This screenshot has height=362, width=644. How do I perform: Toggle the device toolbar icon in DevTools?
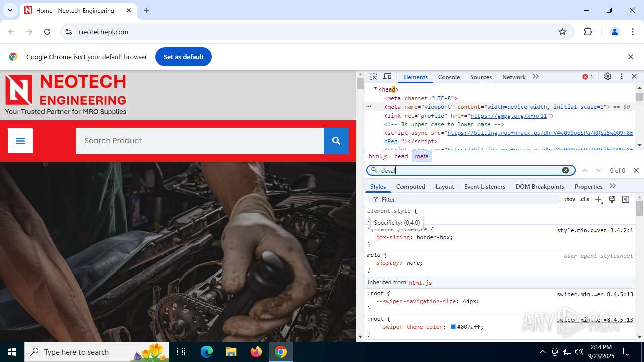(x=387, y=77)
